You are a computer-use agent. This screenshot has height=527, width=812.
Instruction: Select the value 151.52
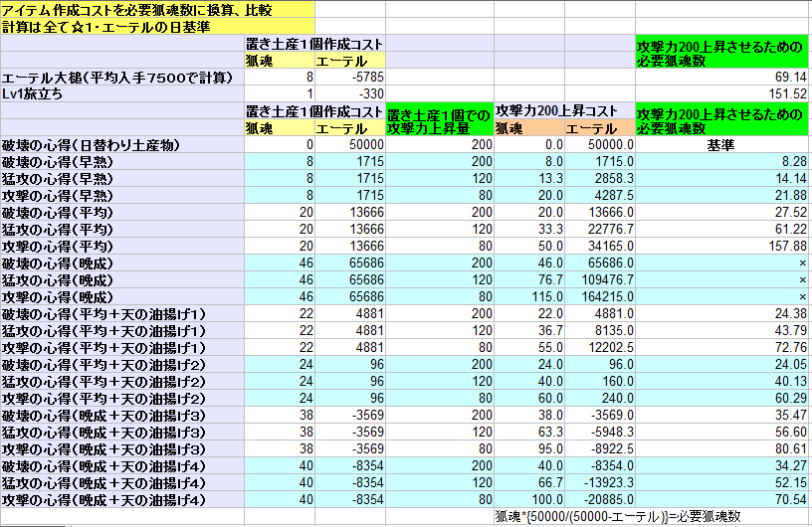pos(723,93)
